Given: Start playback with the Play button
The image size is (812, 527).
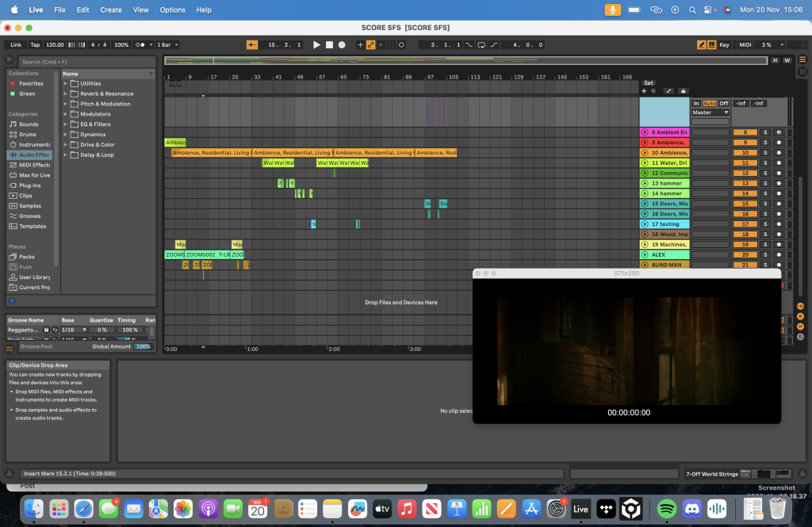Looking at the screenshot, I should tap(316, 45).
